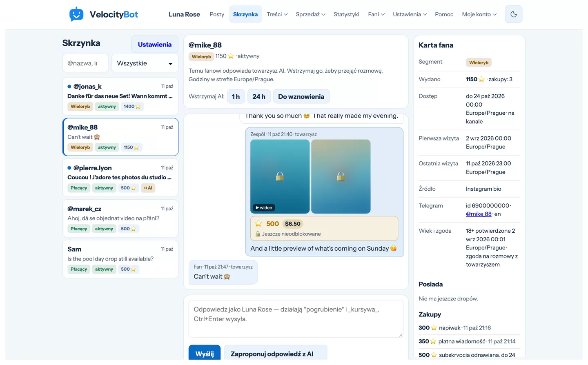
Task: Expand the Treści menu
Action: coord(277,14)
